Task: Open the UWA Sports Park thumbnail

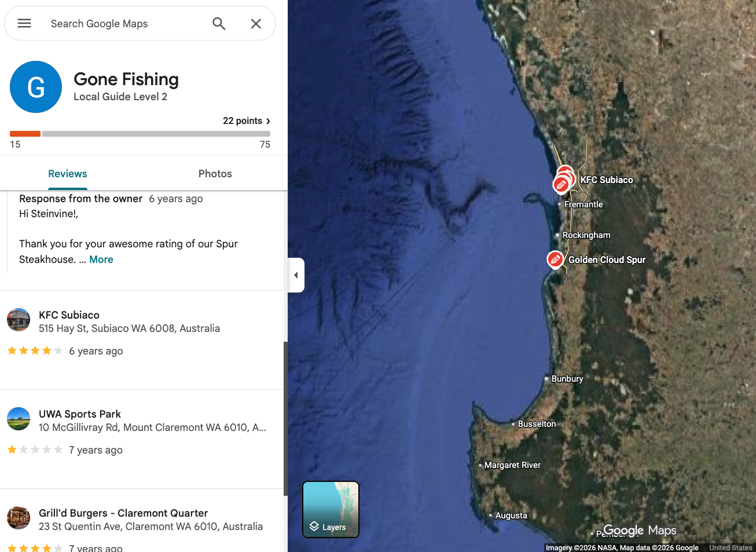Action: click(x=19, y=419)
